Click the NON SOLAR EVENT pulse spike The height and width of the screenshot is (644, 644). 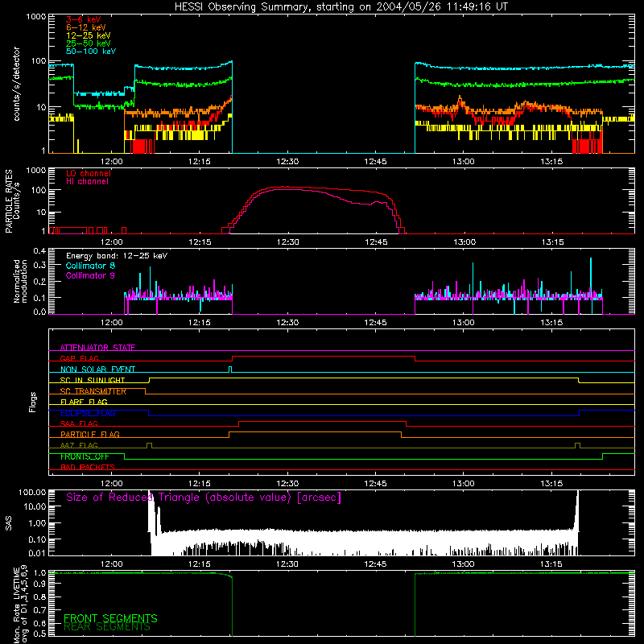point(230,369)
